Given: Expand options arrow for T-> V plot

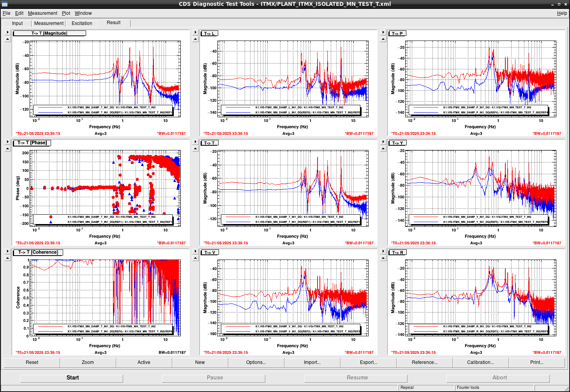Looking at the screenshot, I should click(195, 251).
